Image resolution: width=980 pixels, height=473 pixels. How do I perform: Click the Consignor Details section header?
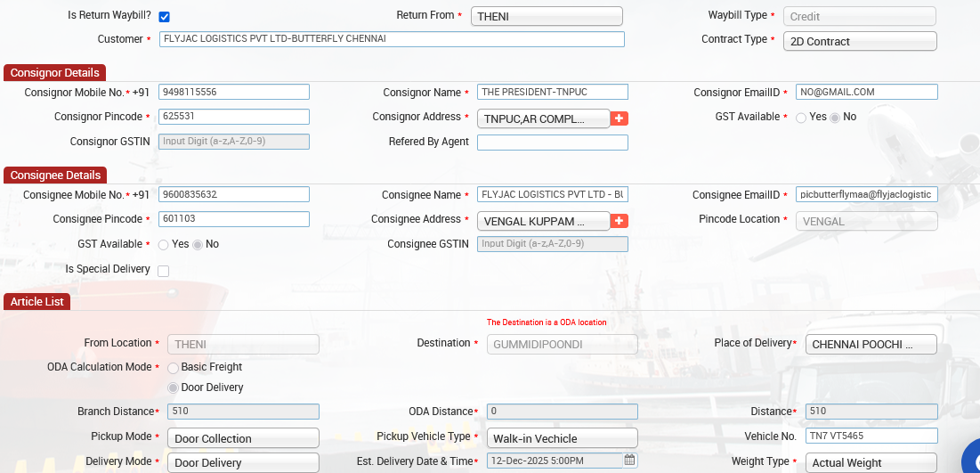coord(54,73)
